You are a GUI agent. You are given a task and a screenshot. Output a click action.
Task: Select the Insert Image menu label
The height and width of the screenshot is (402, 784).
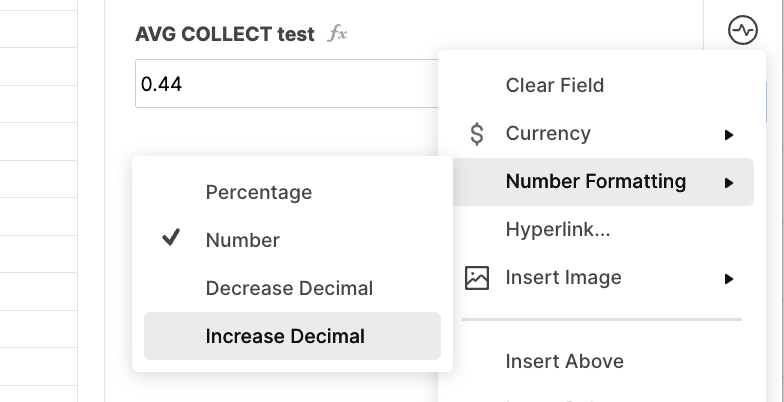point(564,277)
